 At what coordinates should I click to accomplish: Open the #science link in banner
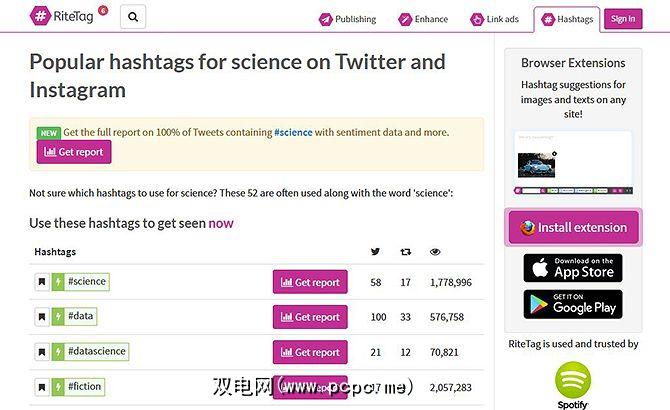point(293,132)
